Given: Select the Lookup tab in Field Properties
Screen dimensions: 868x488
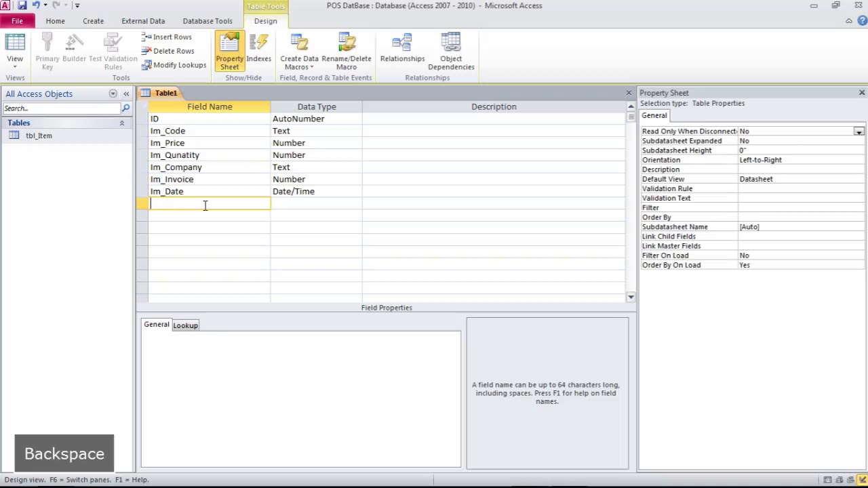Looking at the screenshot, I should coord(185,325).
